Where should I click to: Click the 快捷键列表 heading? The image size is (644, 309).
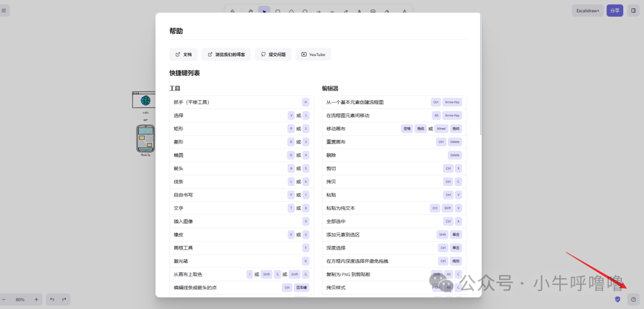click(185, 73)
